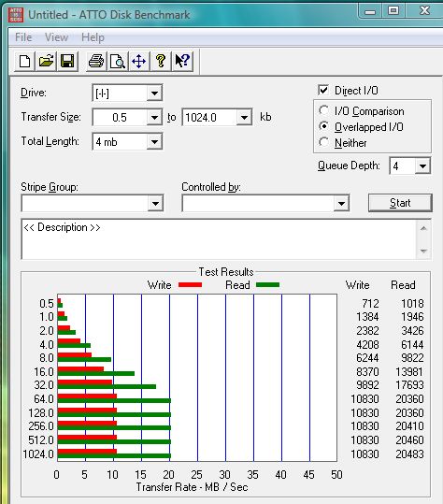Click the green read bar for 1024.0
The height and width of the screenshot is (504, 443).
114,456
